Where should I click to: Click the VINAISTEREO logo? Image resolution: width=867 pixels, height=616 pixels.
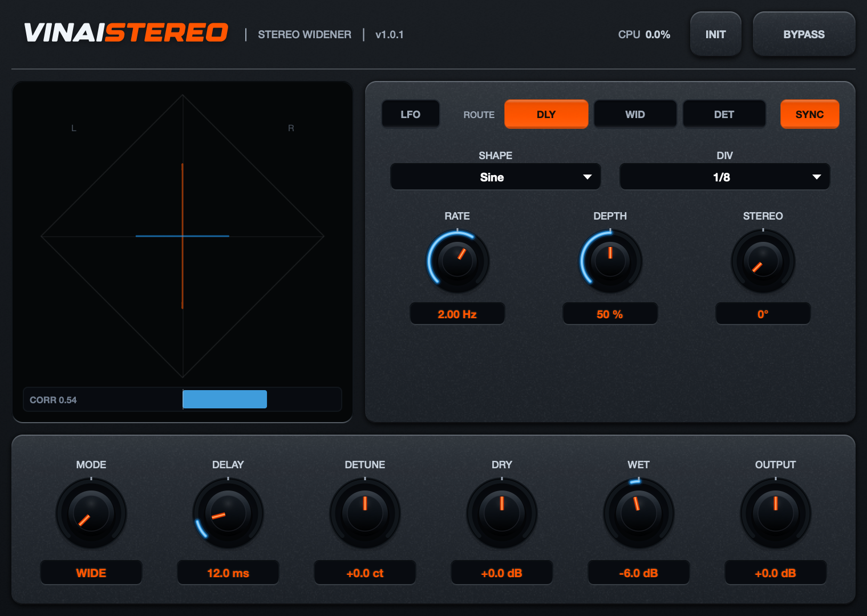point(126,33)
